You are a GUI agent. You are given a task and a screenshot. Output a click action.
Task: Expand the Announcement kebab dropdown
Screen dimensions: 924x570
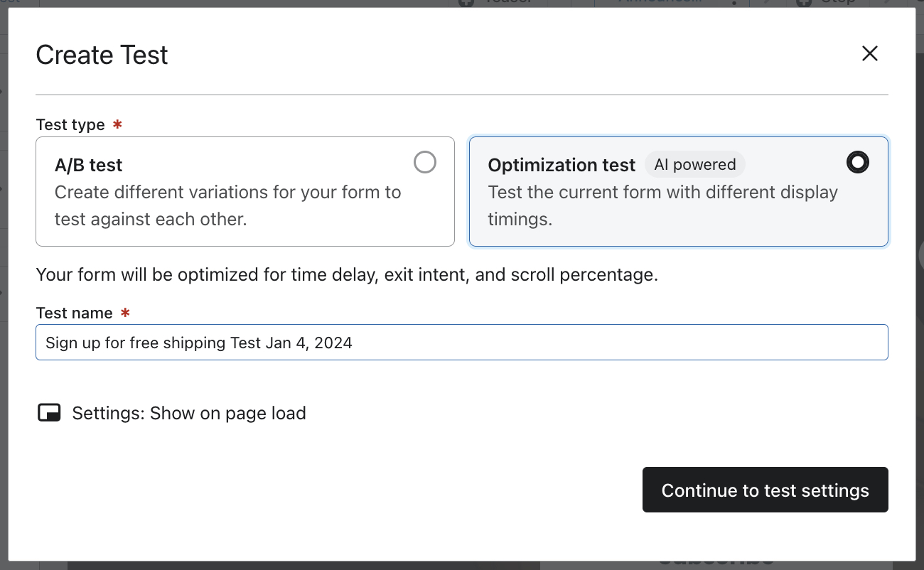pyautogui.click(x=735, y=4)
